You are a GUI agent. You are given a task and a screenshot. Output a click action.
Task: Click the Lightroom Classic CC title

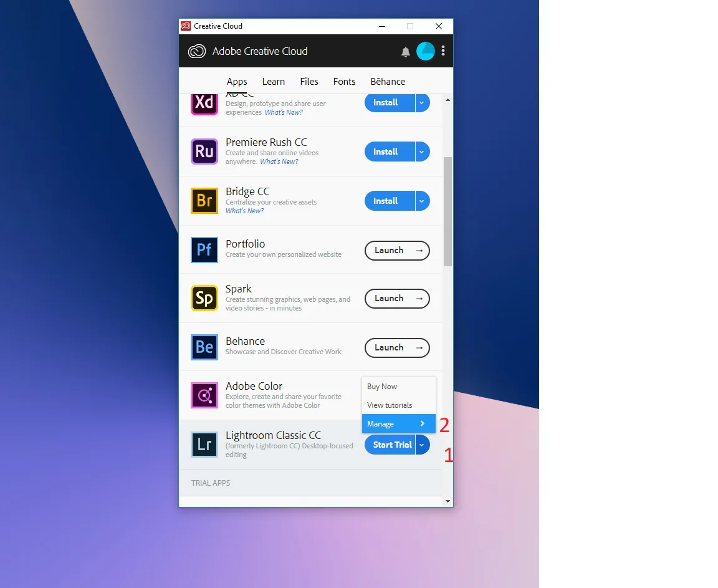point(273,435)
